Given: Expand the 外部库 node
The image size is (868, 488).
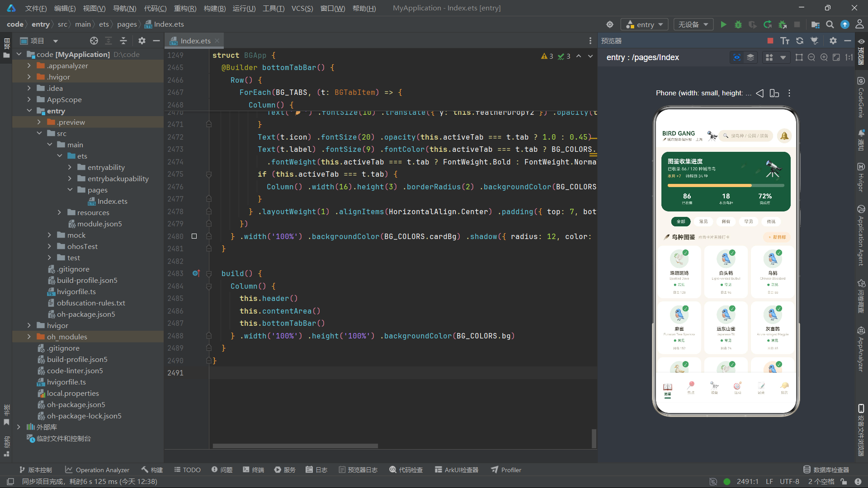Looking at the screenshot, I should (x=19, y=427).
